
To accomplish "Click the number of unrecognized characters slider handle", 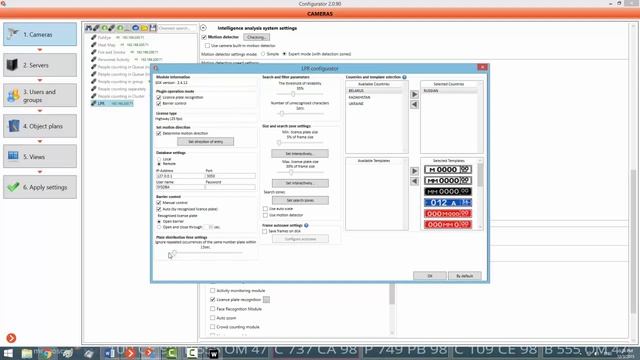I will pyautogui.click(x=282, y=113).
